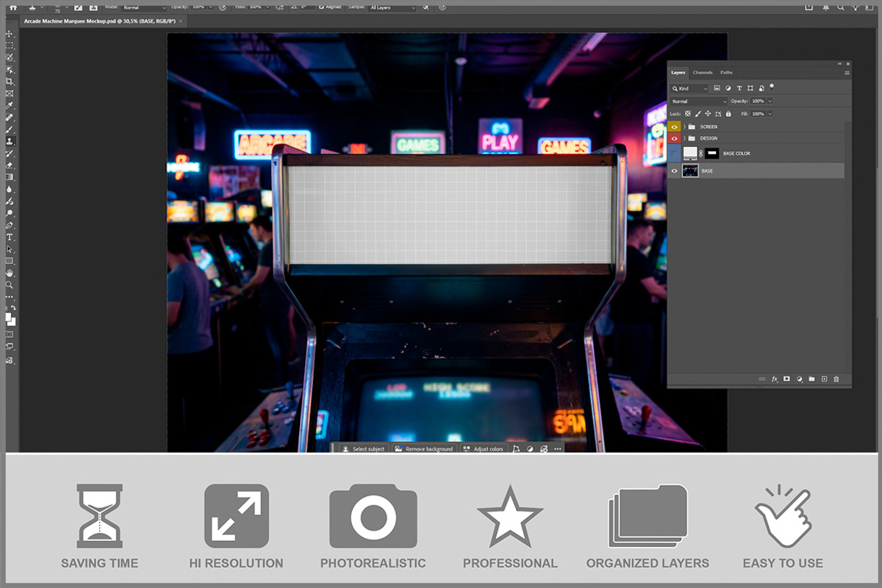The height and width of the screenshot is (588, 882).
Task: Select the Brush tool
Action: pos(10,129)
